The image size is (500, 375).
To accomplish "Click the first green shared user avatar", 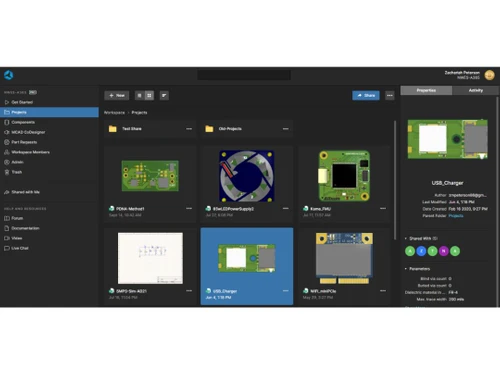I will point(410,251).
